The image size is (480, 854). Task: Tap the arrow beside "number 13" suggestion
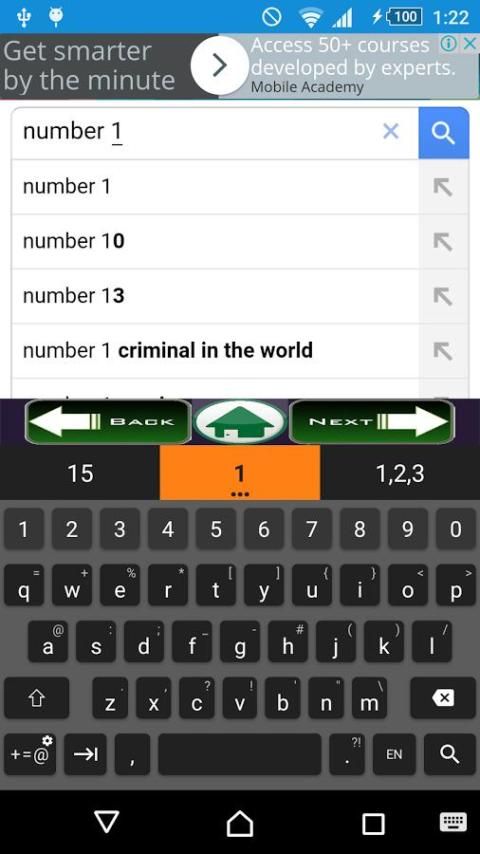(443, 296)
